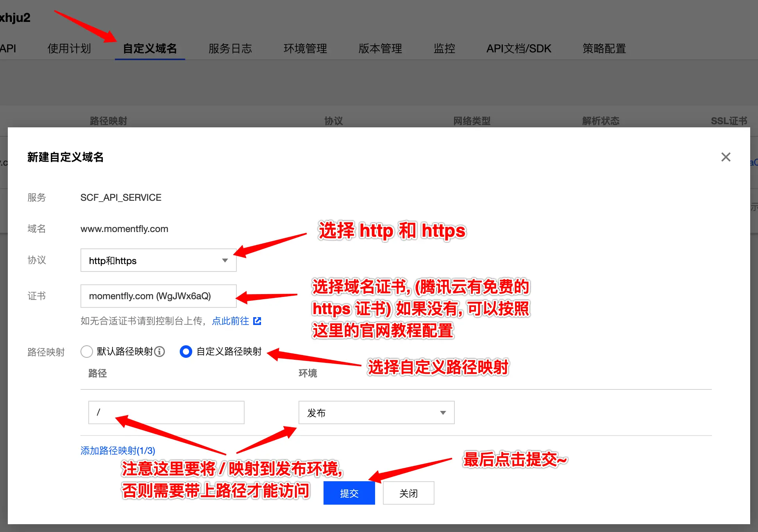Click the 点此前往 link to upload certificate
Image resolution: width=758 pixels, height=532 pixels.
(230, 321)
